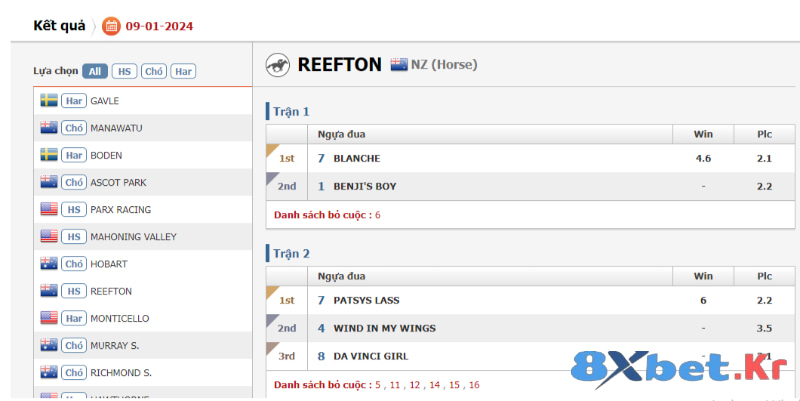
Task: Open the calendar date picker icon
Action: click(x=111, y=26)
